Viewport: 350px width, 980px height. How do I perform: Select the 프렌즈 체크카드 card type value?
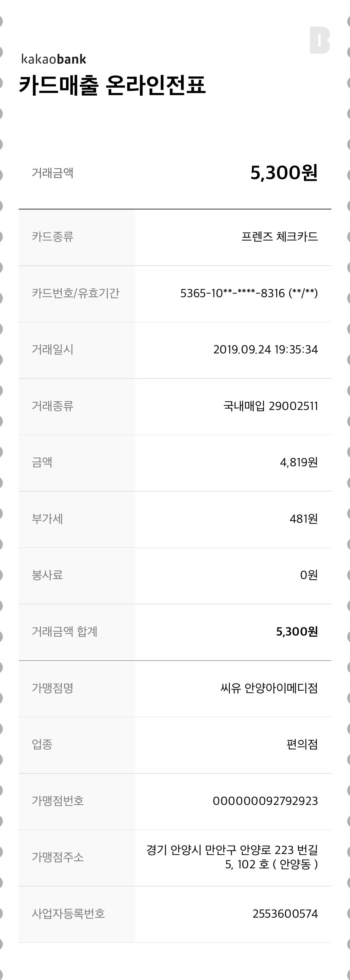pos(280,237)
